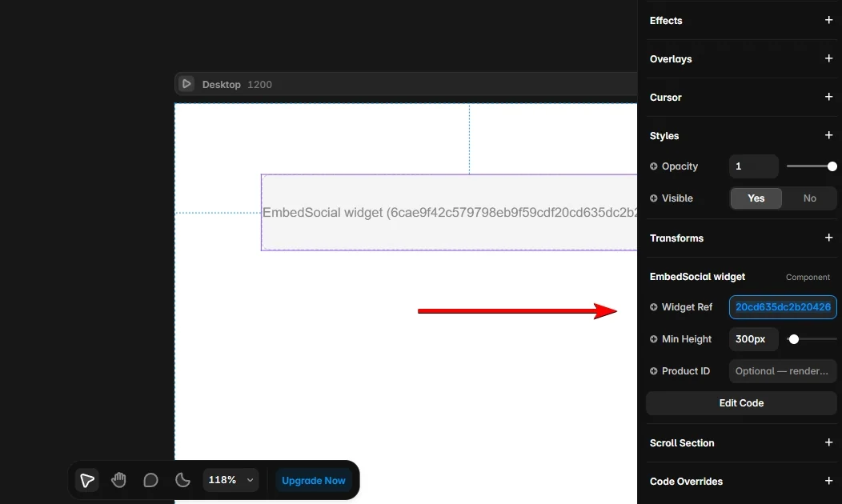
Task: Add a new Overlays entry
Action: click(x=828, y=58)
